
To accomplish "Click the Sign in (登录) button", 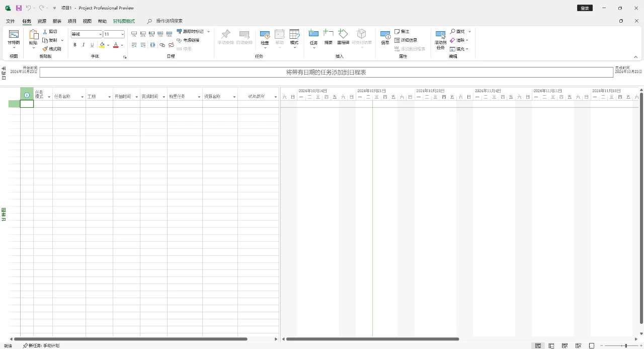I will click(585, 8).
